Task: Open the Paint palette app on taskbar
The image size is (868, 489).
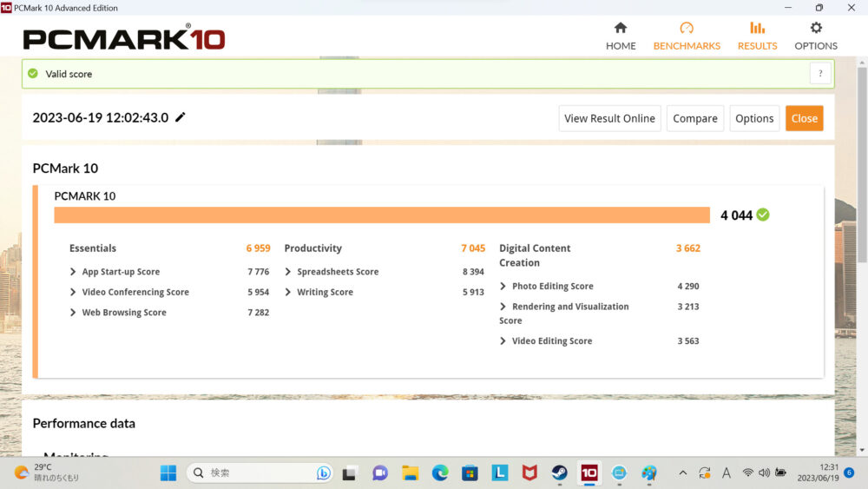Action: pos(649,473)
